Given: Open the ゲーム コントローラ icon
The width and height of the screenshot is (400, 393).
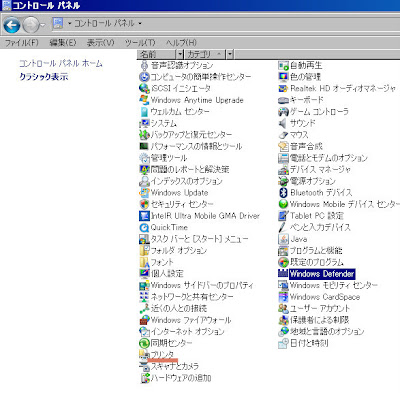Looking at the screenshot, I should pyautogui.click(x=283, y=111).
